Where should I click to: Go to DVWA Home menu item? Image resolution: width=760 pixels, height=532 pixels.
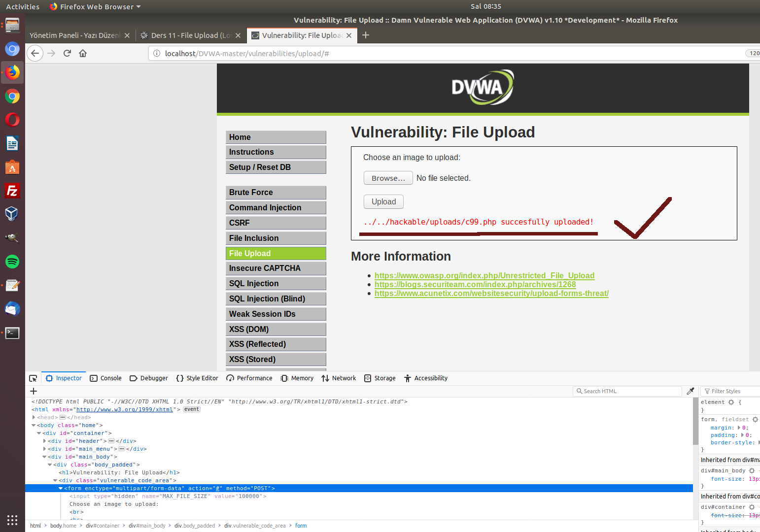(x=276, y=137)
